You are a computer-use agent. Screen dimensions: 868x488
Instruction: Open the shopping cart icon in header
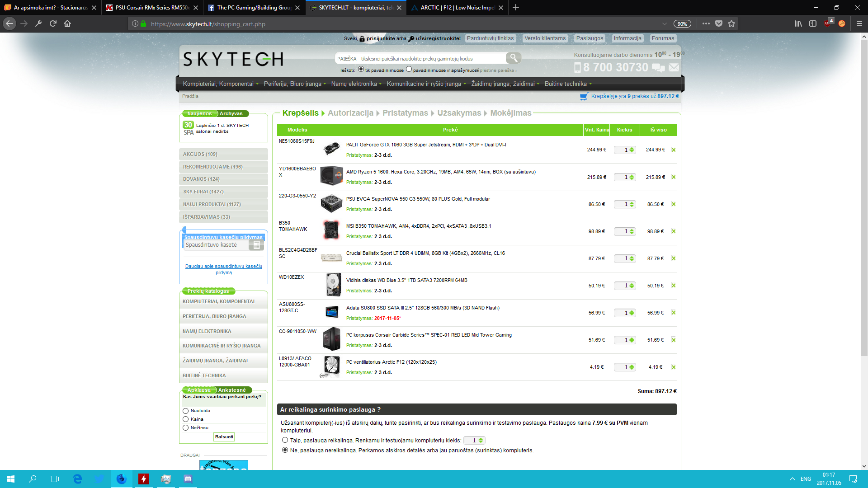pos(584,96)
